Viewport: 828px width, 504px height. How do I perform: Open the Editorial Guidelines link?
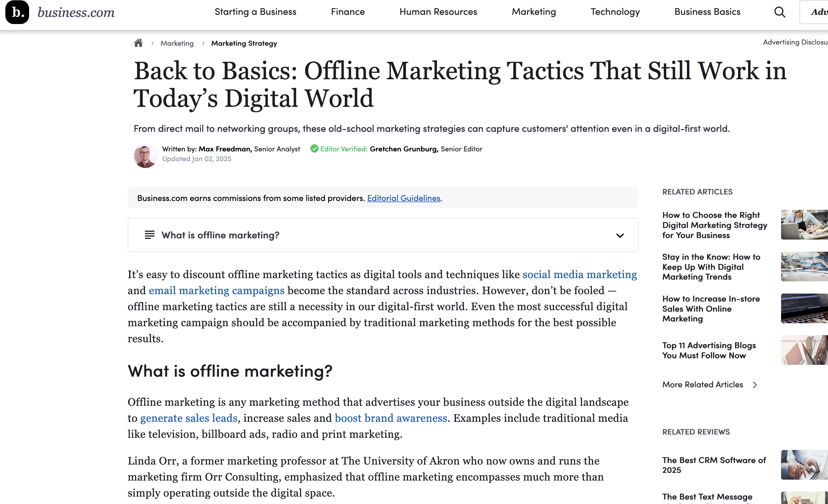404,198
